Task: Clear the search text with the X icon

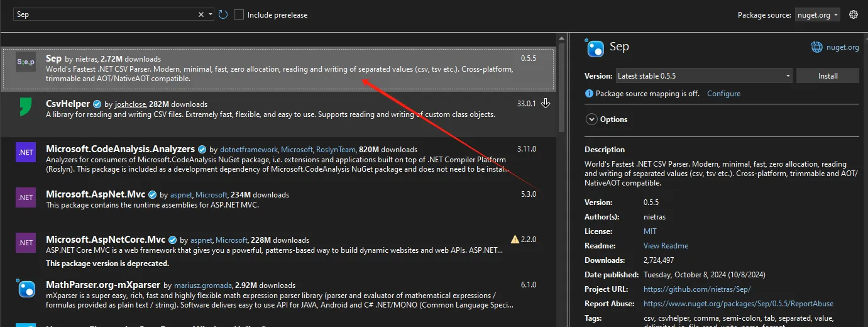Action: point(201,14)
